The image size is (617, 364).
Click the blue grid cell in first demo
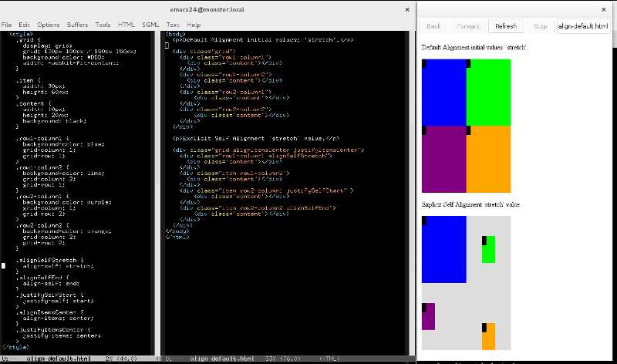coord(444,93)
